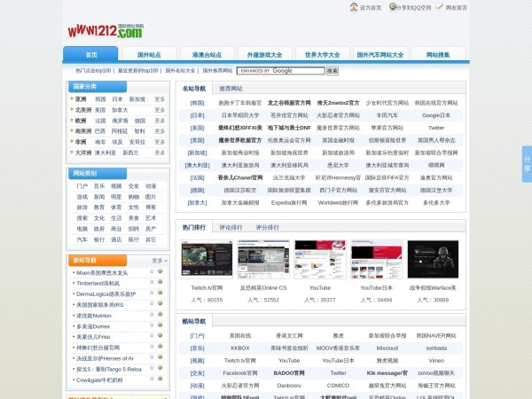Expand 更多 in the 欧洲 country row
Viewport: 532px width, 399px height.
coord(160,121)
